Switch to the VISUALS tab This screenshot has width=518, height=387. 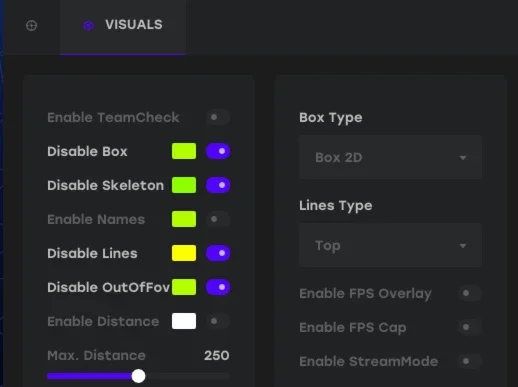(123, 25)
